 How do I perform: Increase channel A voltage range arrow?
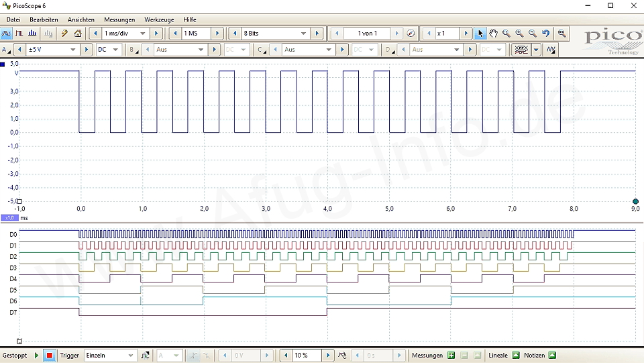pyautogui.click(x=87, y=50)
